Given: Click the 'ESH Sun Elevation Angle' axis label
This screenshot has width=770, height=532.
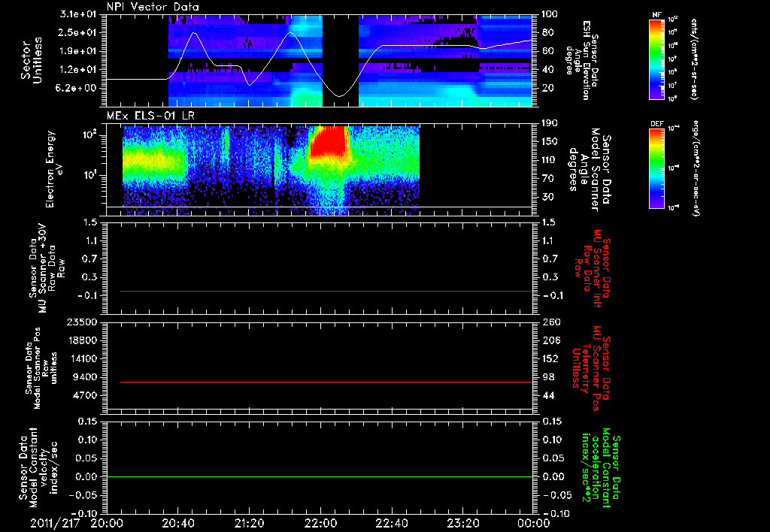Looking at the screenshot, I should pos(582,60).
